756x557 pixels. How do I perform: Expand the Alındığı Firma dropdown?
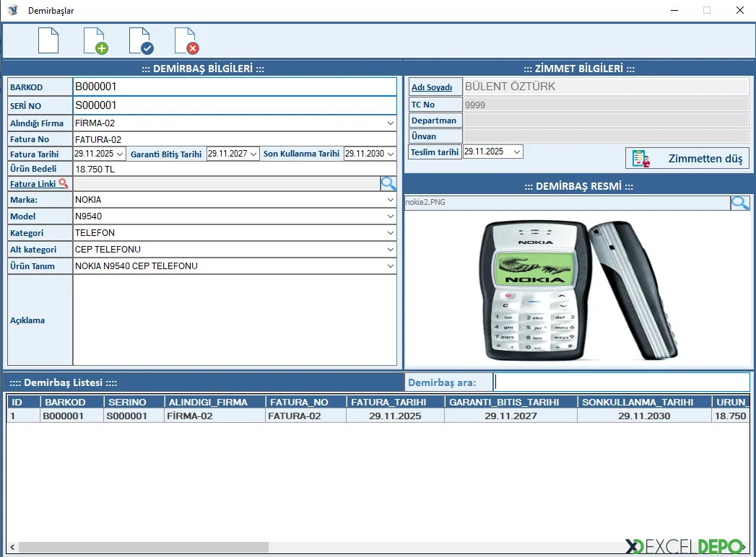click(x=391, y=123)
